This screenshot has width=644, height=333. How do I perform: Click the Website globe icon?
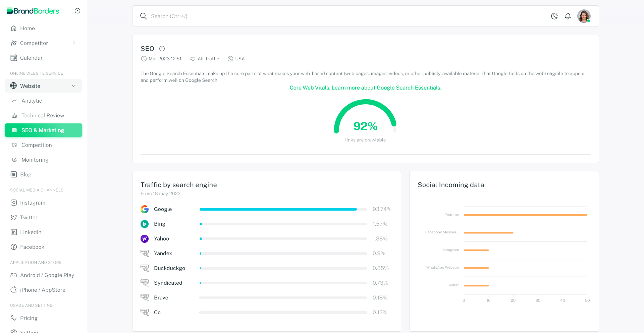coord(13,86)
